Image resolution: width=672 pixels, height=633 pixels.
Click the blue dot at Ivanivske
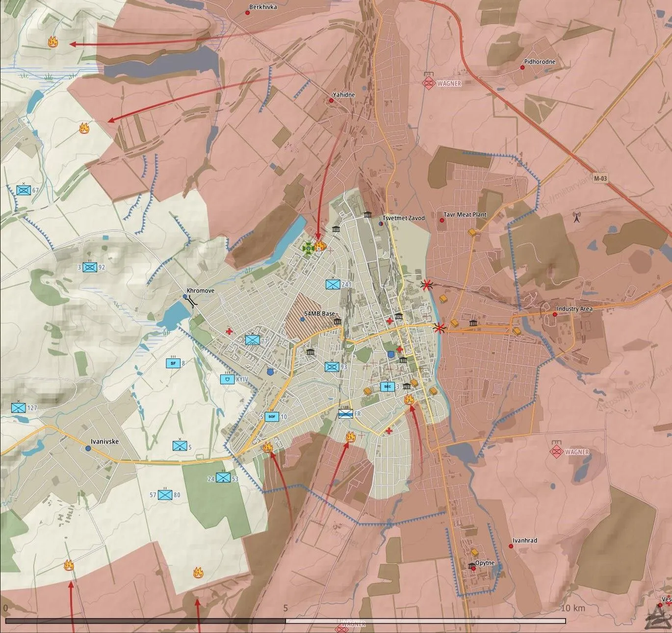pos(88,448)
